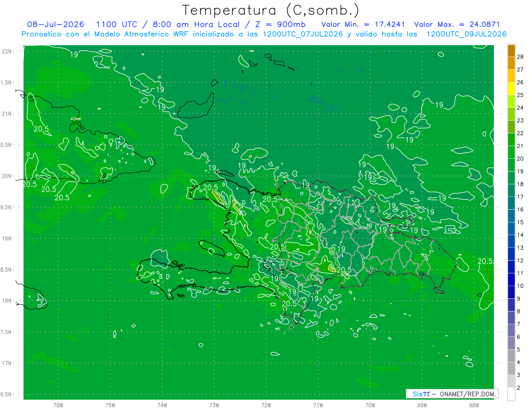Click the '1200UTC_09JUL2026' valid-until time
Screen dimensions: 532x411
coord(466,34)
